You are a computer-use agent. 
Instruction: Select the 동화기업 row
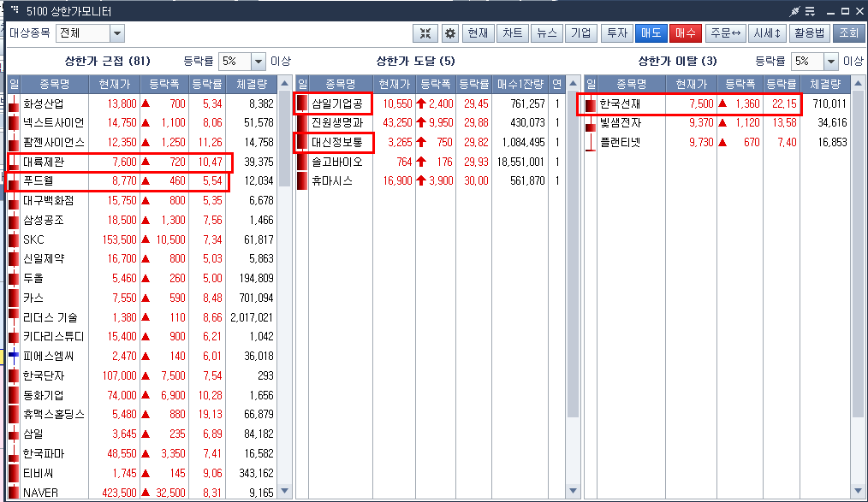tap(142, 395)
